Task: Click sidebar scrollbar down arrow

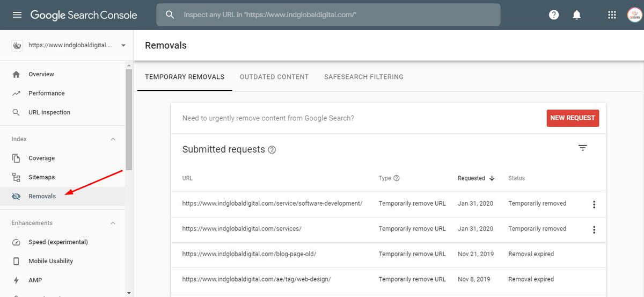Action: [x=129, y=293]
